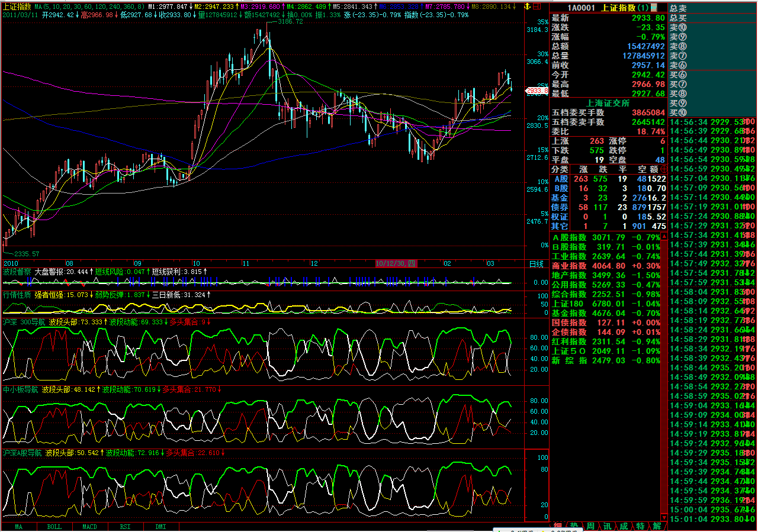Click the 卖⑩ order book row
The height and width of the screenshot is (532, 758).
pyautogui.click(x=713, y=27)
